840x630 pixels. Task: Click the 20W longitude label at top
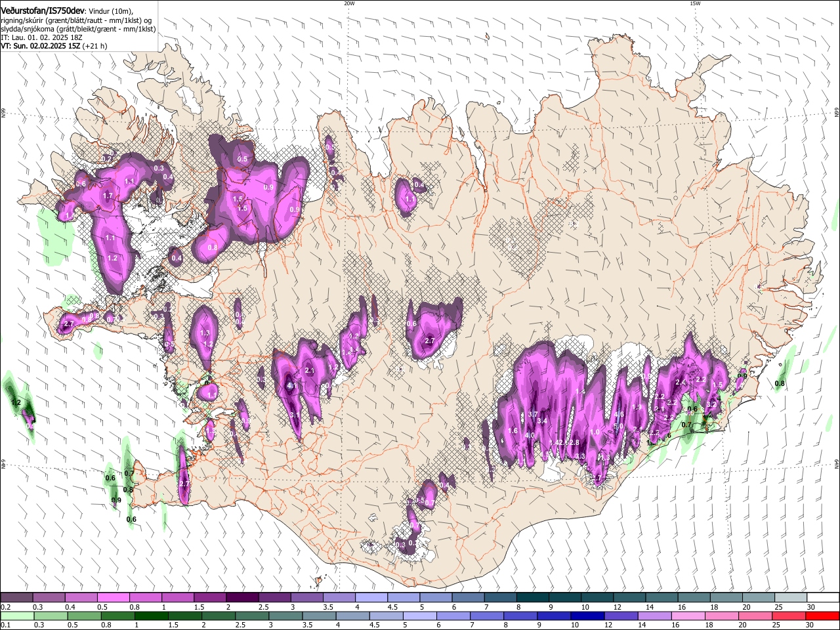[349, 3]
